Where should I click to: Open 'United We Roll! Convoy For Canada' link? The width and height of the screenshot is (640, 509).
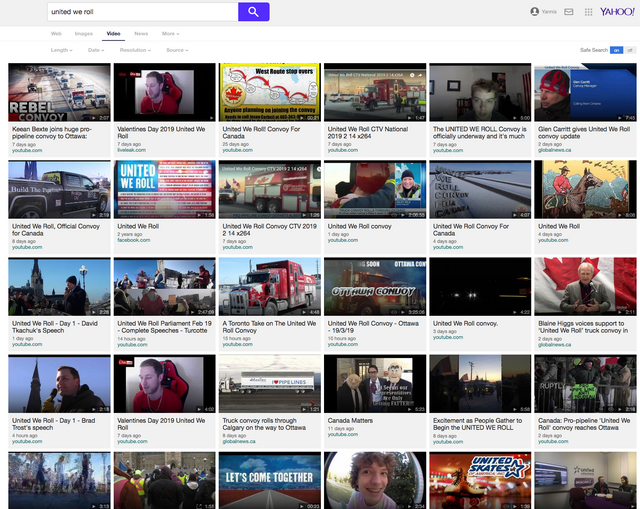click(x=261, y=133)
